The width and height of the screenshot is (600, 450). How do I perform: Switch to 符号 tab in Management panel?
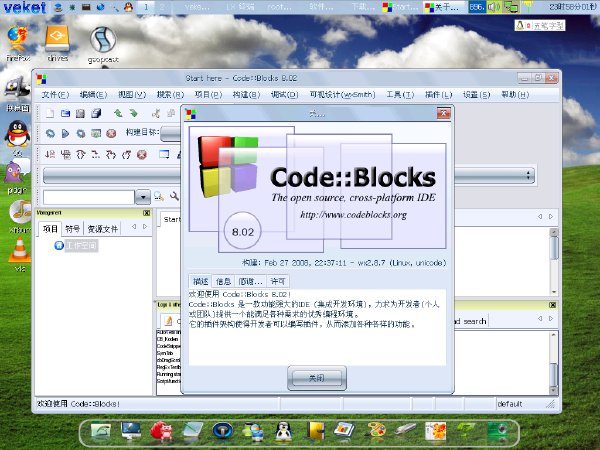pos(72,229)
